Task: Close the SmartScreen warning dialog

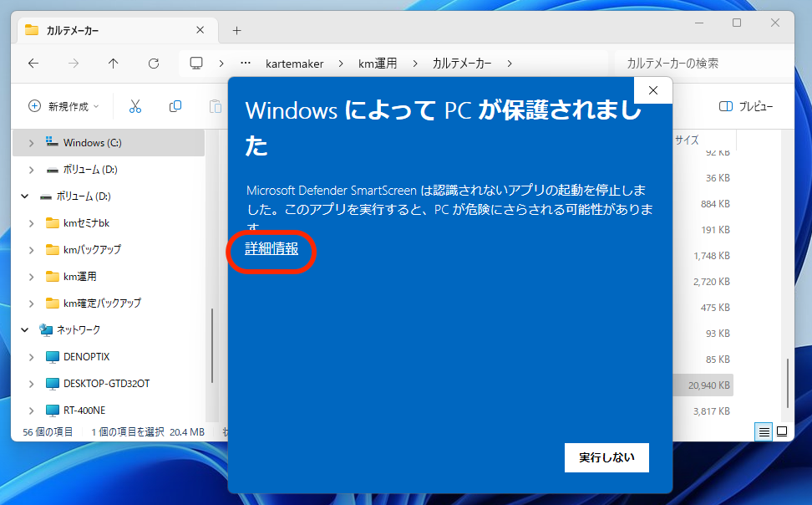Action: point(653,90)
